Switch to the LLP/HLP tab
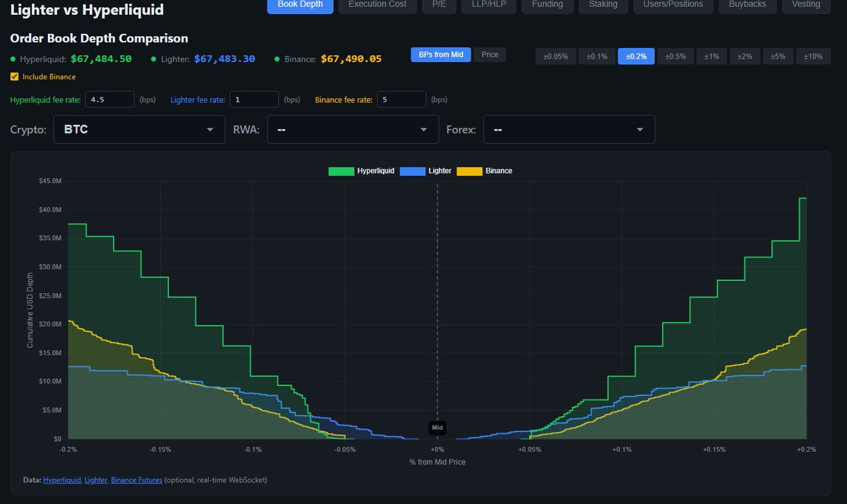This screenshot has height=504, width=847. click(x=489, y=5)
